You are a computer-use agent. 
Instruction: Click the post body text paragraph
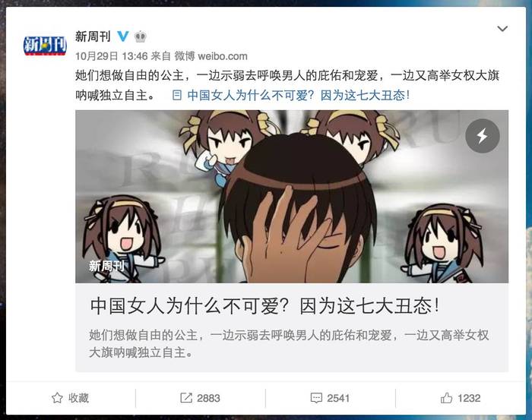[x=287, y=85]
